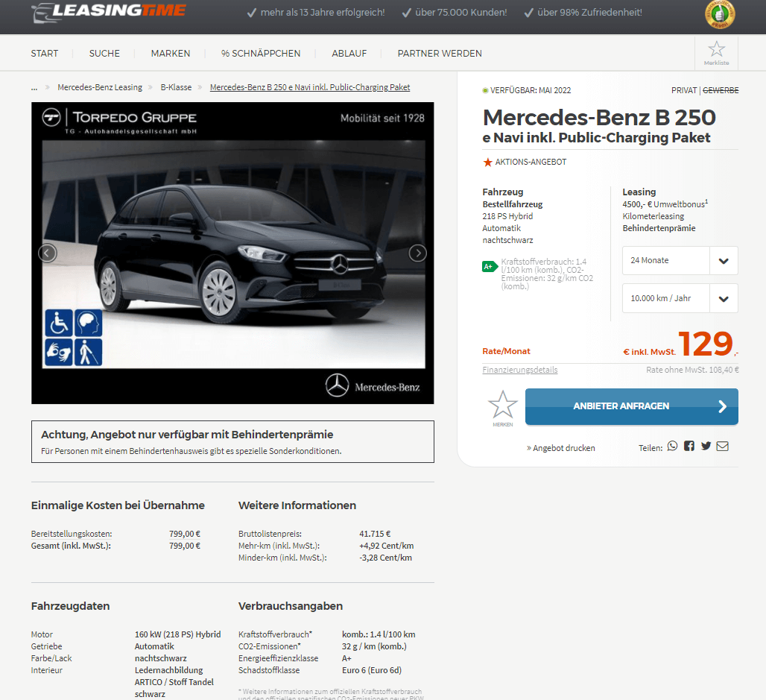Open MARKEN in navigation

(x=171, y=53)
